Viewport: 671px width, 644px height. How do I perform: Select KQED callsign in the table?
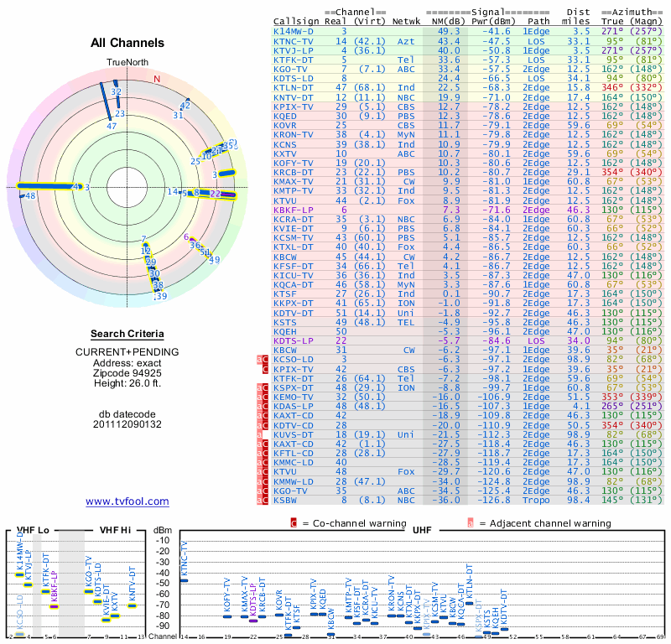coord(285,116)
